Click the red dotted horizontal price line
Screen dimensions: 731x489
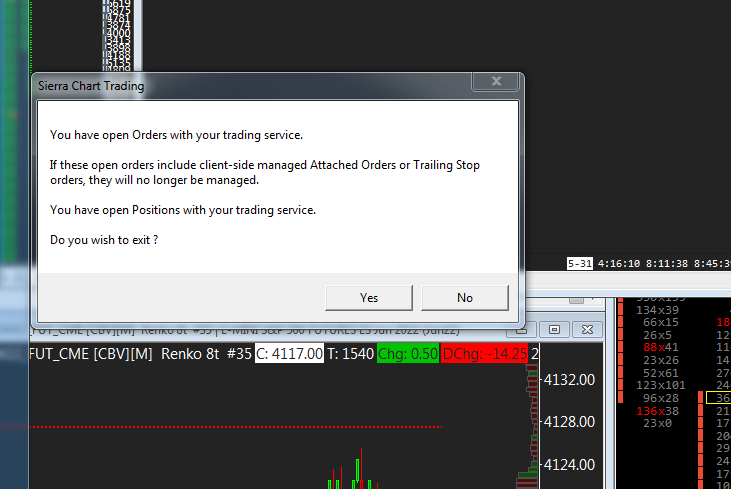235,427
